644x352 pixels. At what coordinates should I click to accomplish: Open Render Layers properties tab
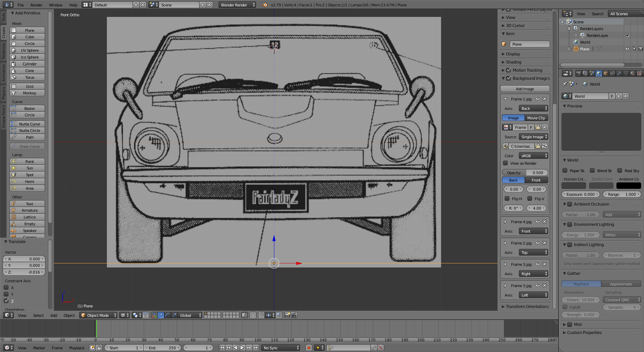(585, 73)
